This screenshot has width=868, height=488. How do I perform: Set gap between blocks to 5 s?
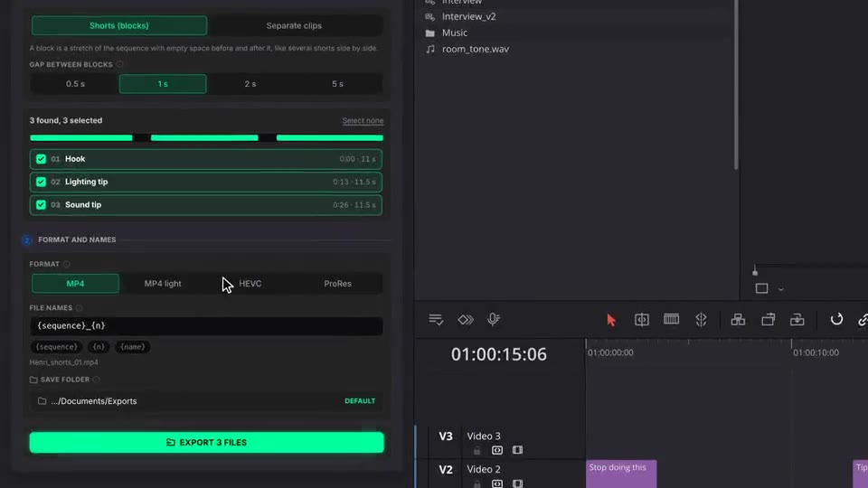click(337, 84)
